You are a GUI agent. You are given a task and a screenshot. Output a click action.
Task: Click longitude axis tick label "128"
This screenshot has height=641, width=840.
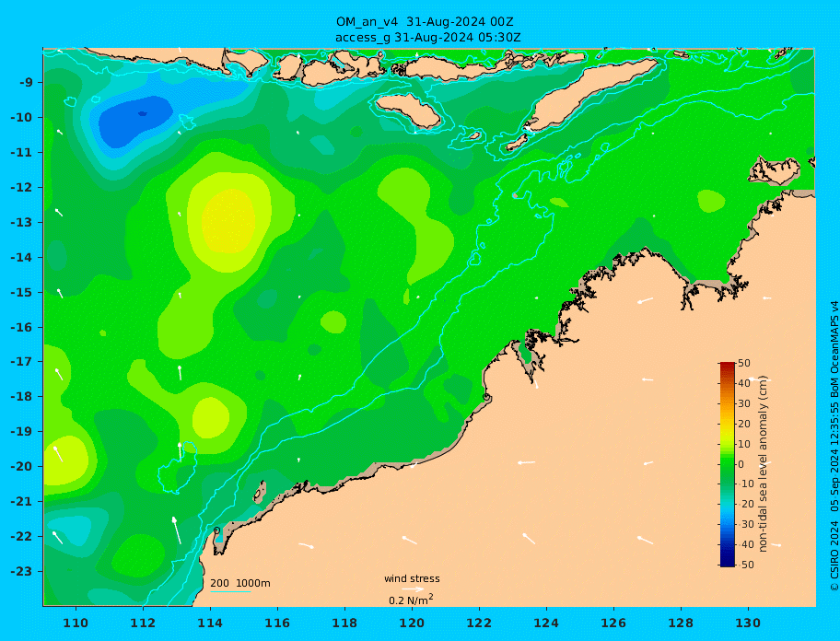(681, 624)
